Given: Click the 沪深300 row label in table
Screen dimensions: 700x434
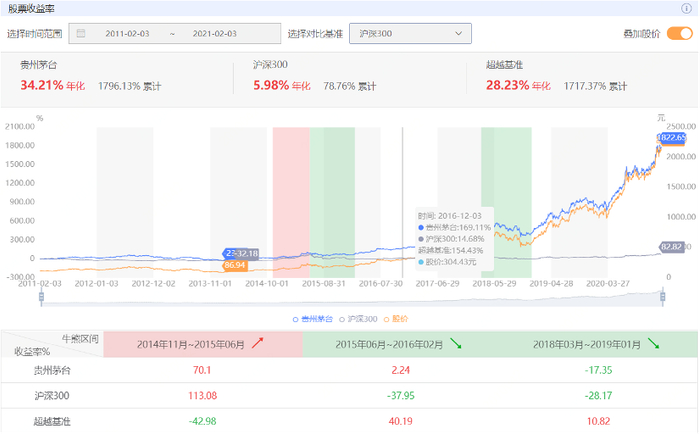Looking at the screenshot, I should pos(52,396).
